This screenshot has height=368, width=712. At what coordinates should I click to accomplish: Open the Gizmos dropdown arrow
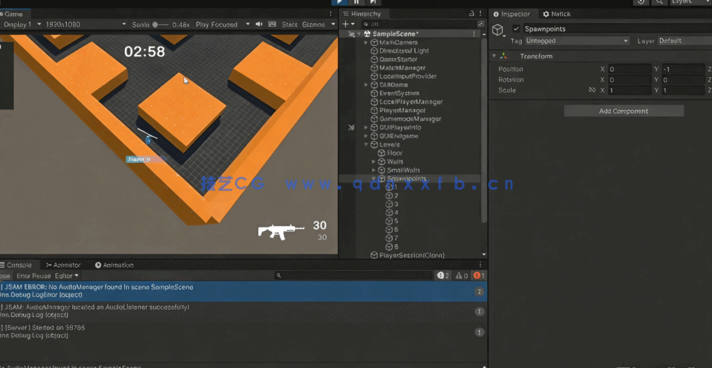click(333, 25)
